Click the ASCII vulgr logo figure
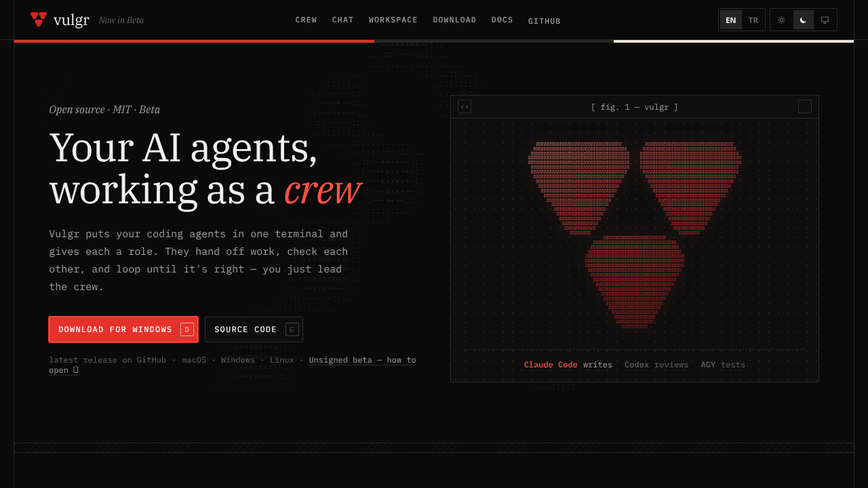The image size is (868, 488). [635, 236]
